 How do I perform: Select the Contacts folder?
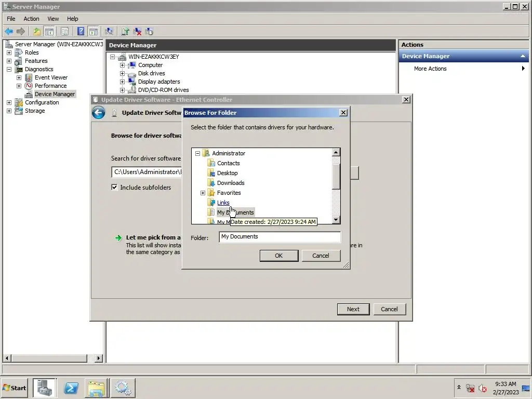[229, 163]
